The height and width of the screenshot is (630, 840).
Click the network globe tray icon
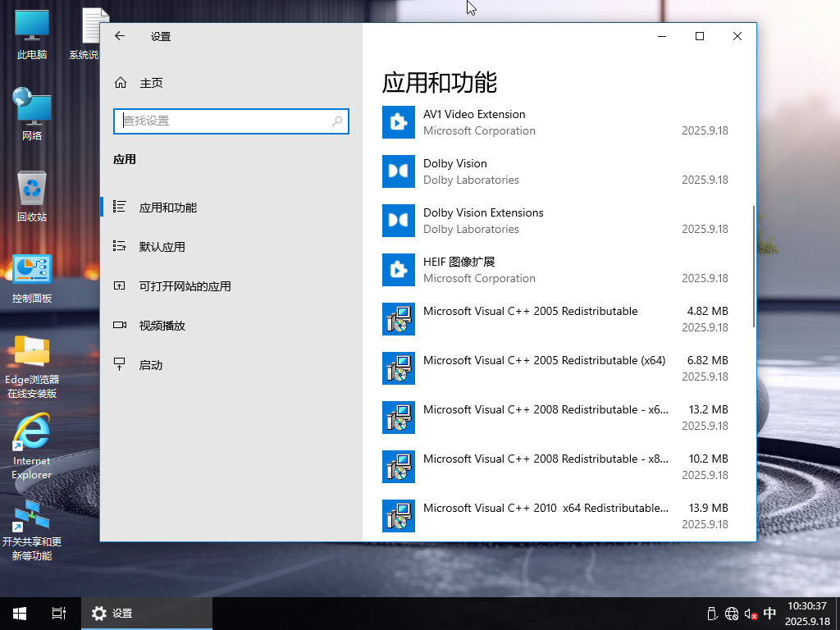click(x=731, y=614)
